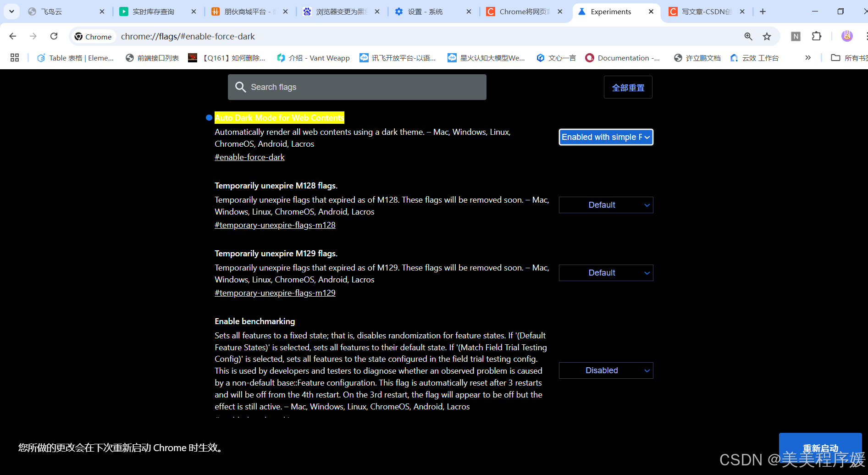Open the 前端接口列表 bookmark
Viewport: 868px width, 475px height.
152,58
